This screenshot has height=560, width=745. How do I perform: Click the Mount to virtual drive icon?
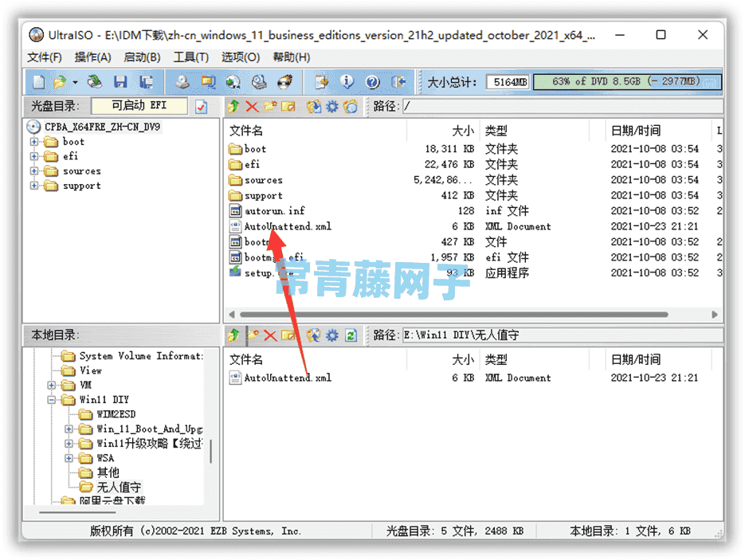259,82
